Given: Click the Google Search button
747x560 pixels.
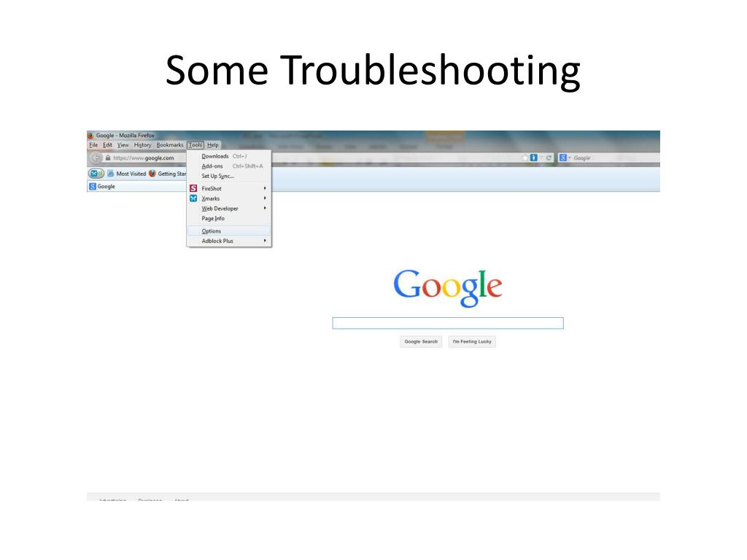Looking at the screenshot, I should pyautogui.click(x=421, y=341).
